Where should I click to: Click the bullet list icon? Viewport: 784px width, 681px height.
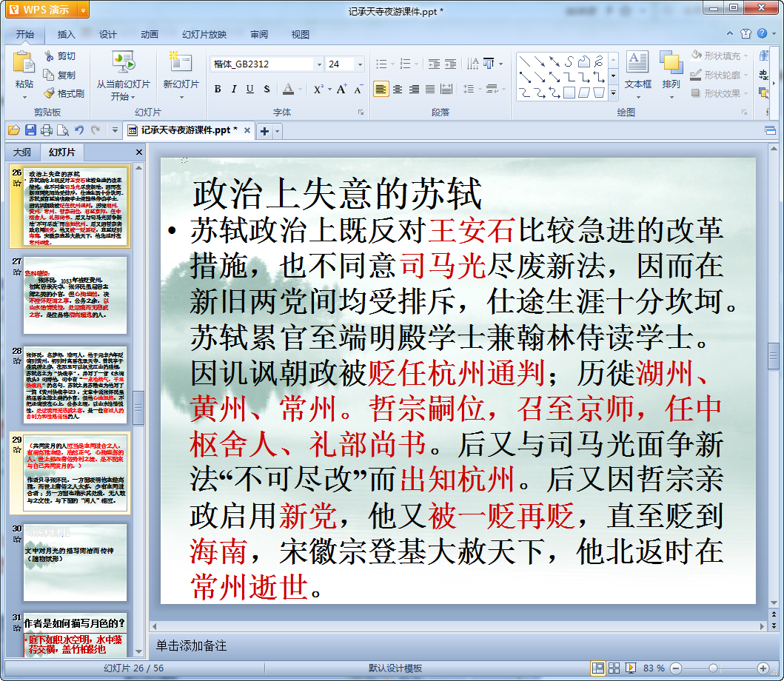click(381, 64)
